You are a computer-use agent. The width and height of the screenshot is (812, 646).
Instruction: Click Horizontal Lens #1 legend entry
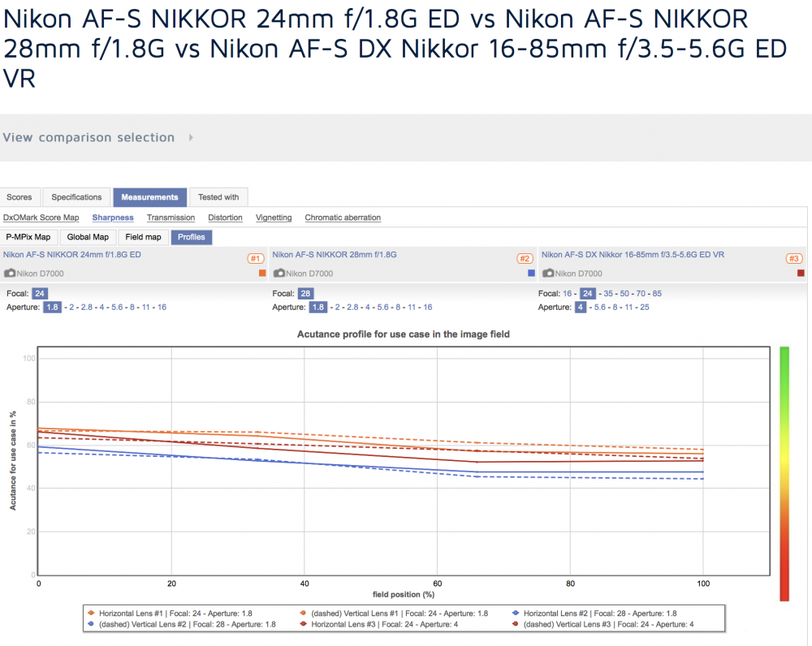[171, 614]
